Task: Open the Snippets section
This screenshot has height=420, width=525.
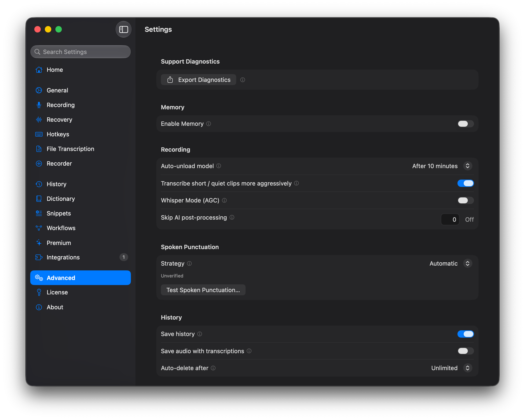Action: pos(81,213)
